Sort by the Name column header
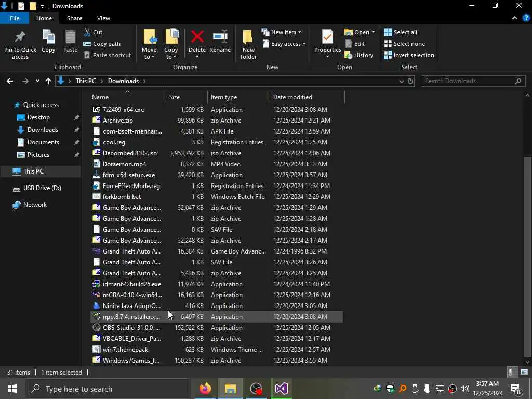Viewport: 532px width, 399px height. point(128,97)
